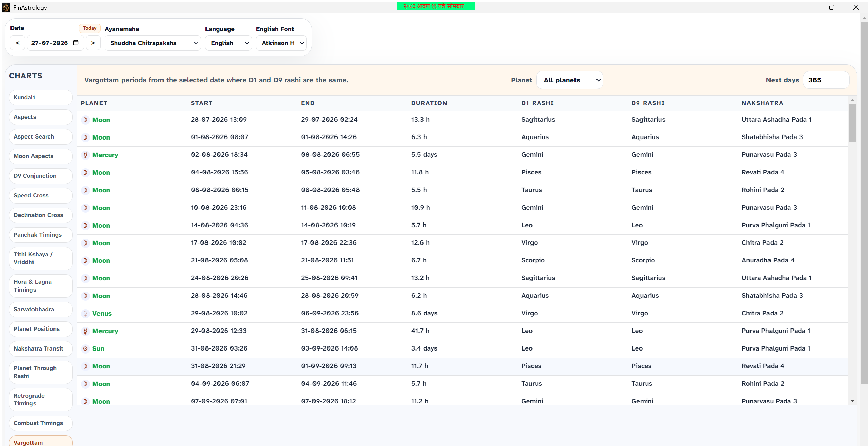Viewport: 868px width, 446px height.
Task: Click the Mercury icon in the Leo Purva Phalguni row
Action: coord(85,331)
